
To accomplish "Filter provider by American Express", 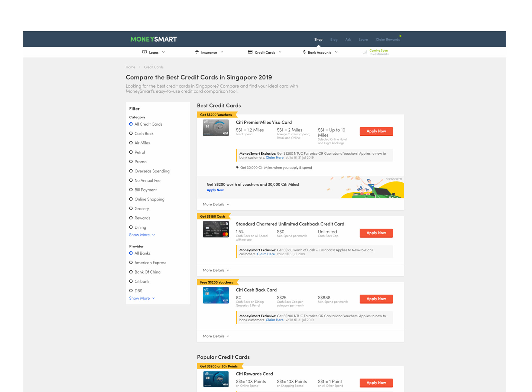I will (x=148, y=263).
